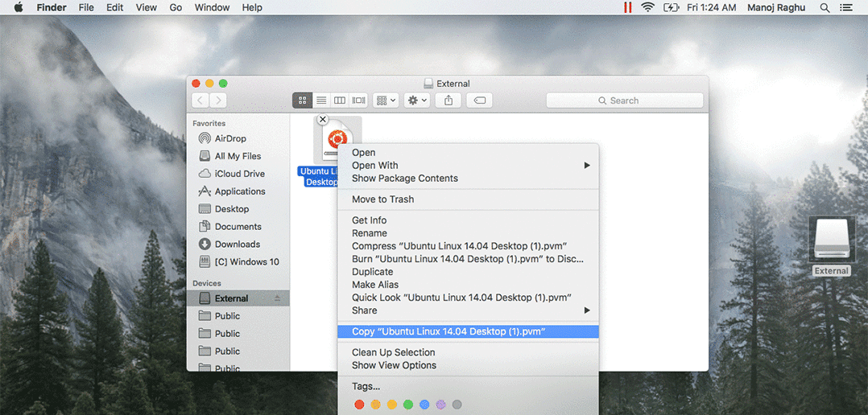The height and width of the screenshot is (415, 868).
Task: Select External device in the sidebar
Action: [x=238, y=298]
